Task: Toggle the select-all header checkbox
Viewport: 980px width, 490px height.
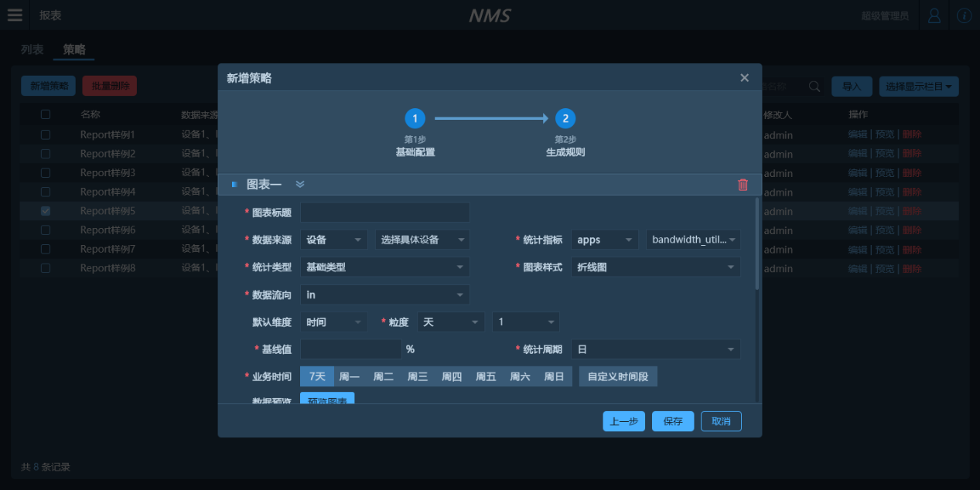Action: [x=46, y=114]
